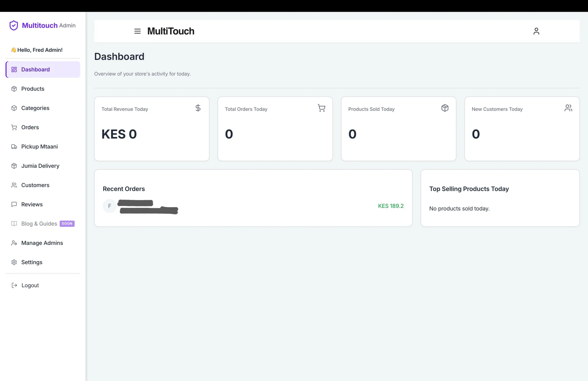Viewport: 588px width, 381px height.
Task: Click the Multitouch Admin brand text
Action: pos(49,25)
